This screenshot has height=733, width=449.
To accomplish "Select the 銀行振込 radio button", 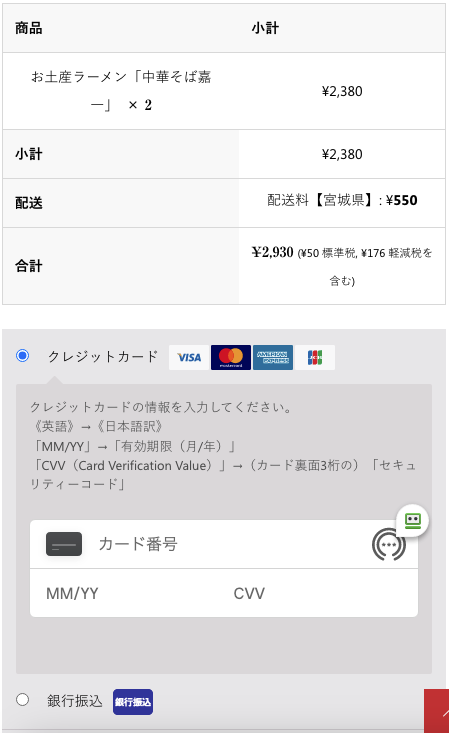I will [22, 700].
